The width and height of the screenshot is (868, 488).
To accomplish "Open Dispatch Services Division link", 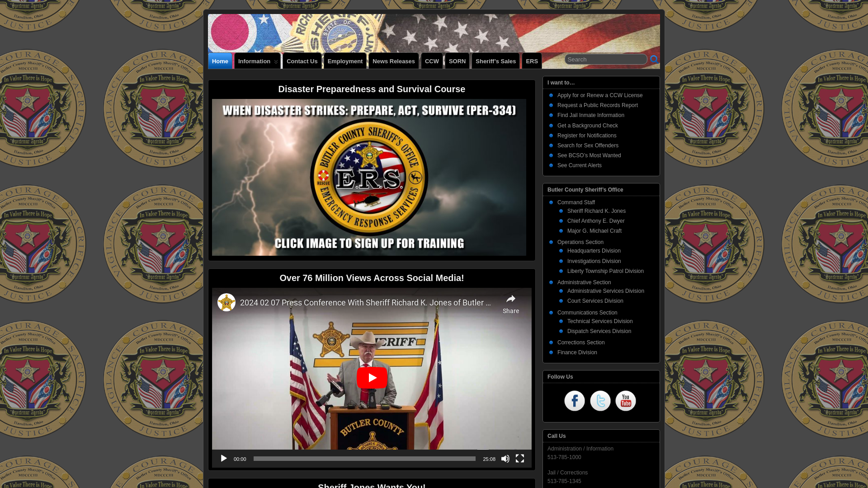I will pos(599,331).
